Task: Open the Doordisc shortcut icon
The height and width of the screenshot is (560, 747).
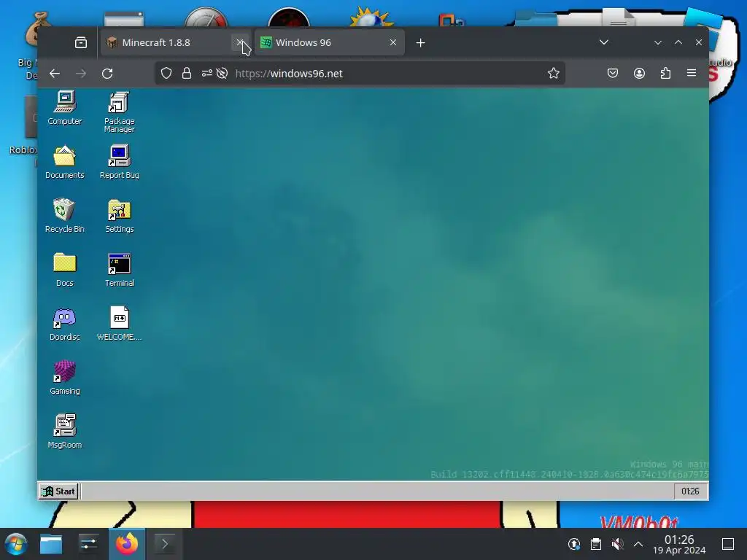Action: (x=65, y=324)
